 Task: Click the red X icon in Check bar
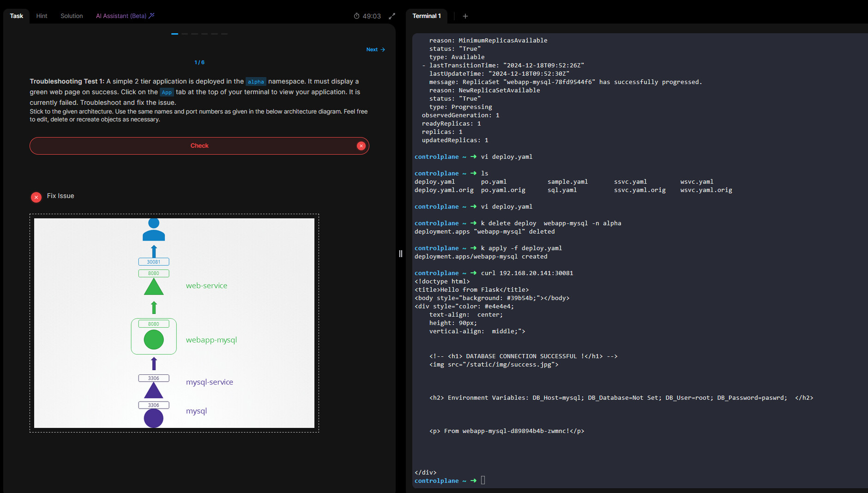tap(361, 146)
